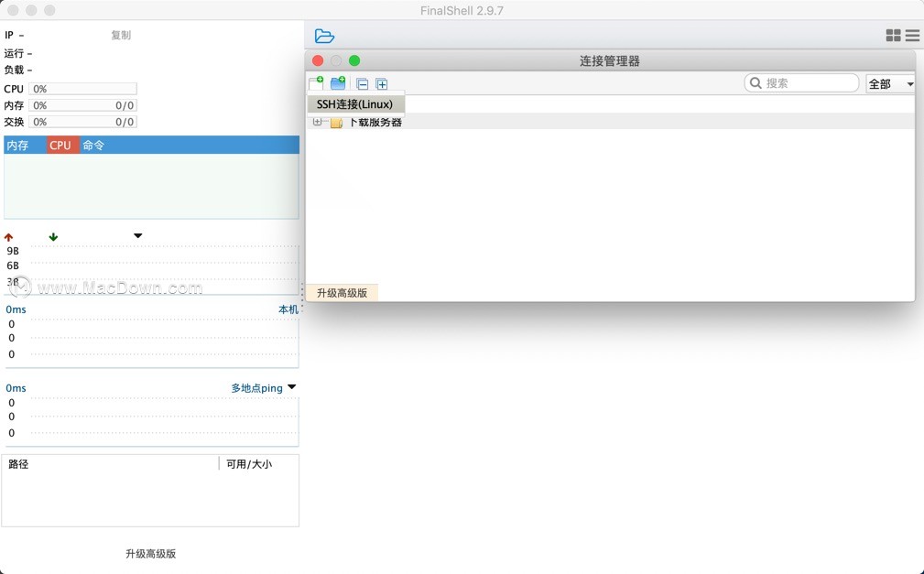Click 升级高级版 at the sidebar bottom
The image size is (924, 574).
pyautogui.click(x=151, y=553)
